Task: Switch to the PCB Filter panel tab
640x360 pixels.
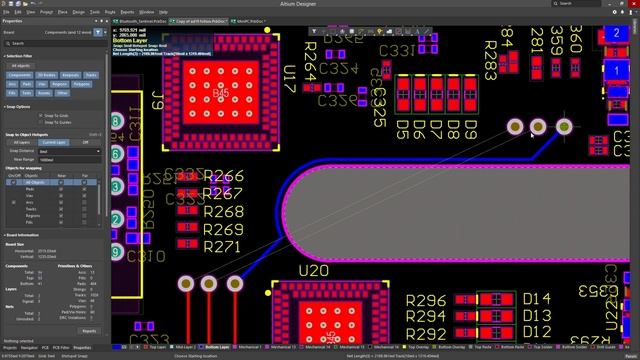Action: coord(61,348)
